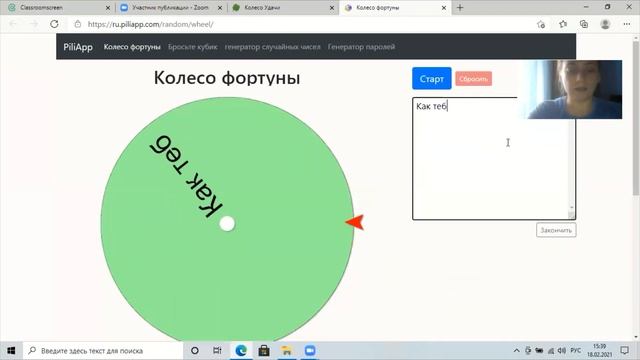Reload the current page

54,24
